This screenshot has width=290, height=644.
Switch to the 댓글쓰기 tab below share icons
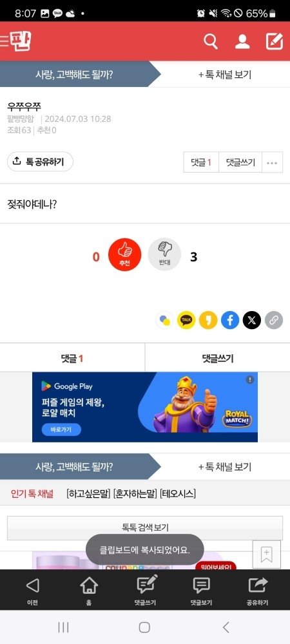tap(218, 359)
